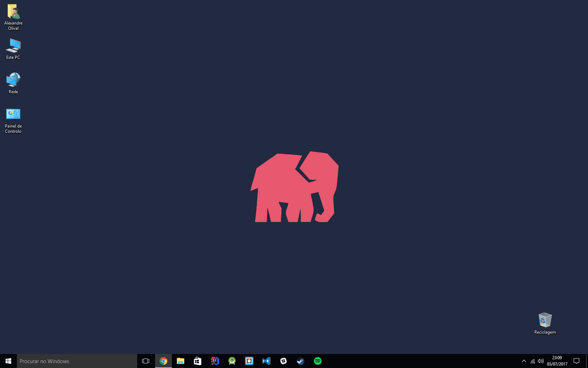
Task: Select the Reciclagem recycle bin icon
Action: (545, 323)
